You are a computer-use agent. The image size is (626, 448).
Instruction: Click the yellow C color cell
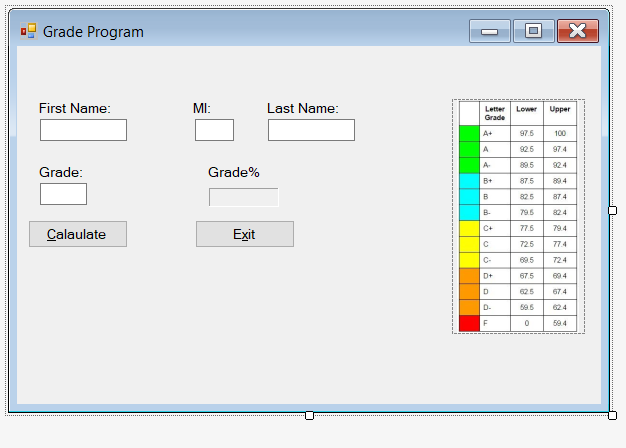(x=470, y=244)
